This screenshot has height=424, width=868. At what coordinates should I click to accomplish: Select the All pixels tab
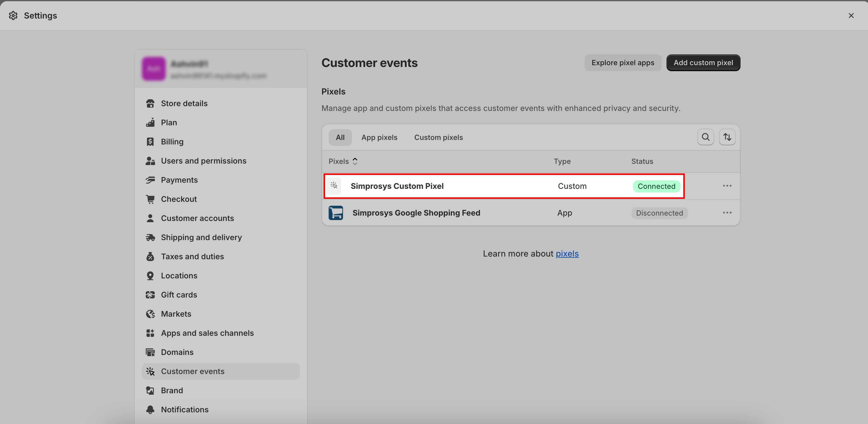pyautogui.click(x=340, y=137)
